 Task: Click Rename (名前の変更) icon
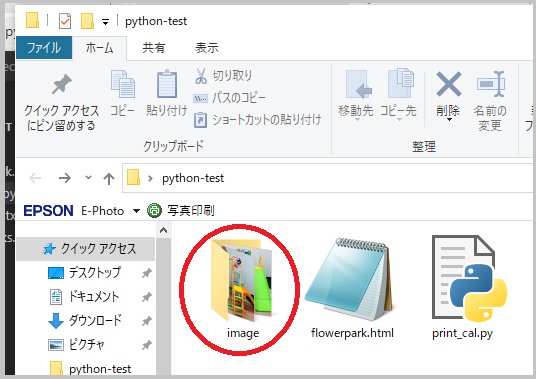click(490, 84)
